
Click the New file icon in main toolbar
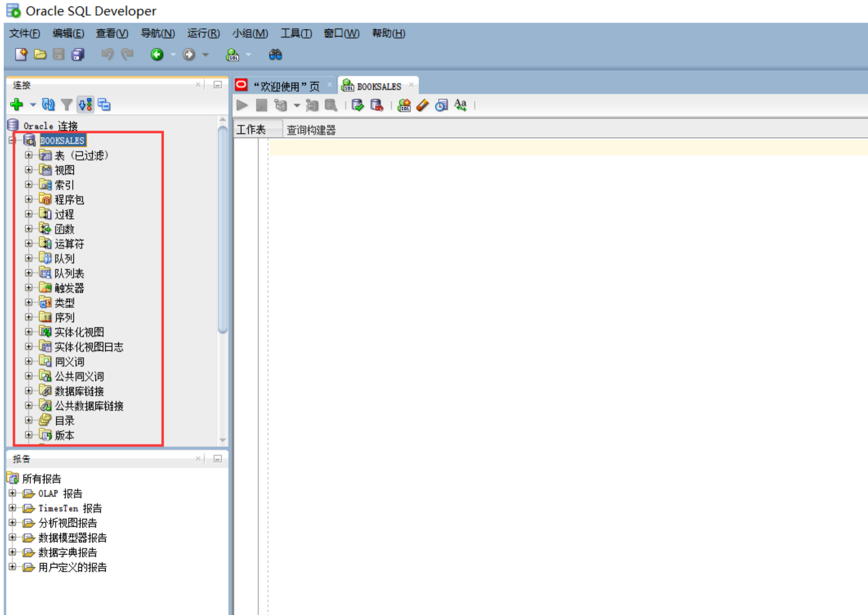[x=22, y=54]
